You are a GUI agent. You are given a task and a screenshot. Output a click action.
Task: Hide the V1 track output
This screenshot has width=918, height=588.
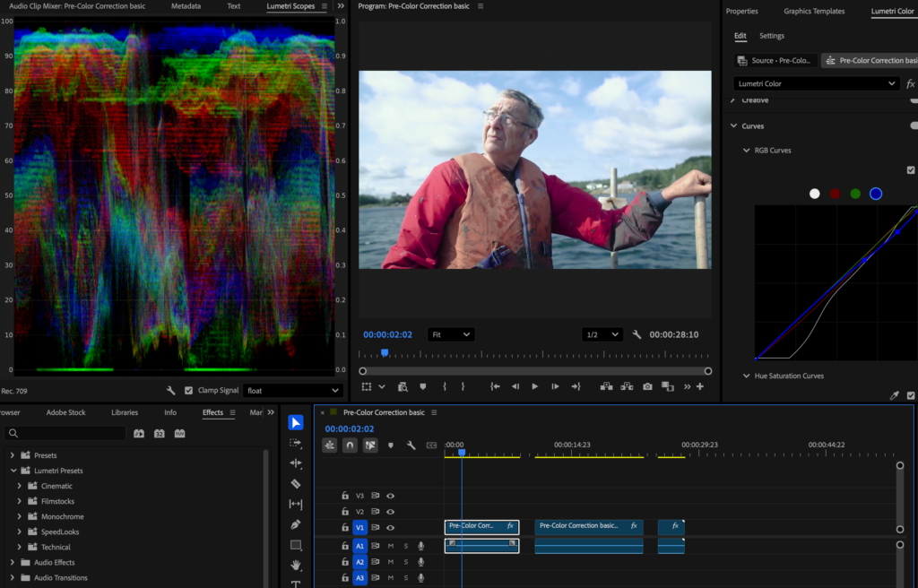[391, 528]
